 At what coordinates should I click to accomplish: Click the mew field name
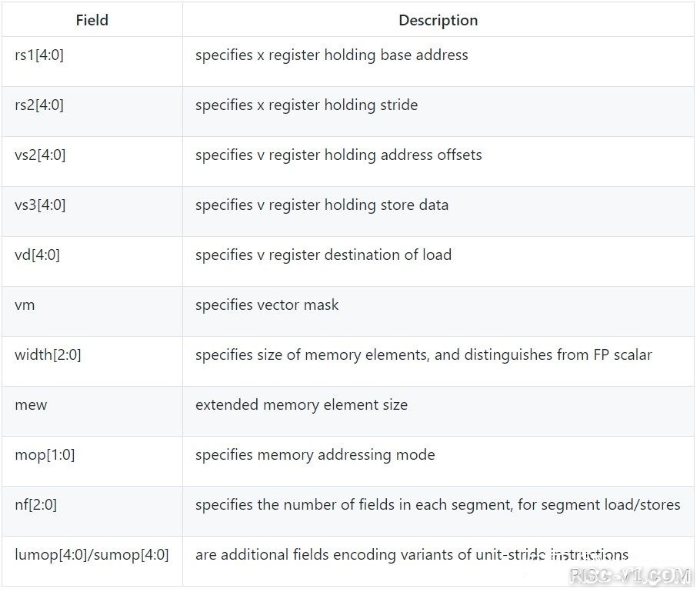31,405
